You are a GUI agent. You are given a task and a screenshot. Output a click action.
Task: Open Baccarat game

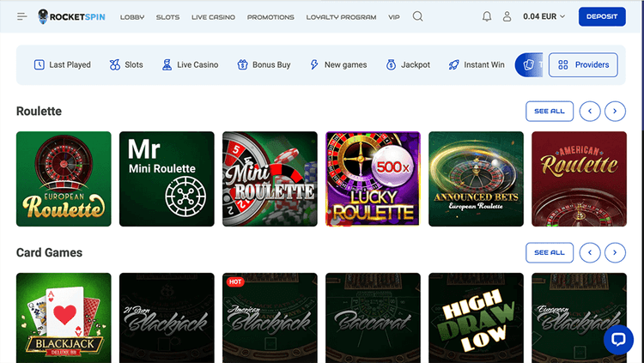(x=373, y=318)
